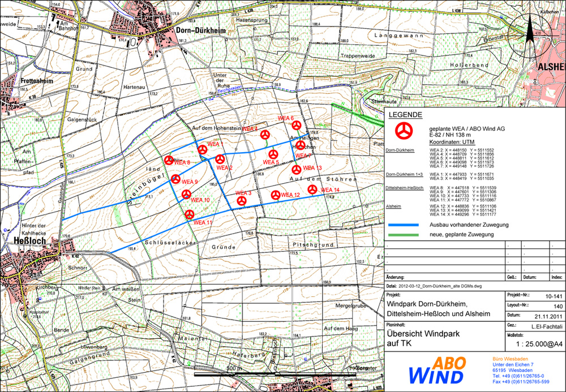Click the WEA 2 turbine symbol
Viewport: 566px width, 392px height.
[220, 159]
